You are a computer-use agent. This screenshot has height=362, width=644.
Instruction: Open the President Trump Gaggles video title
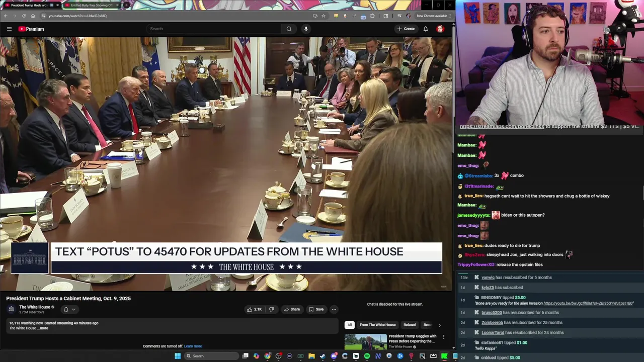click(412, 339)
